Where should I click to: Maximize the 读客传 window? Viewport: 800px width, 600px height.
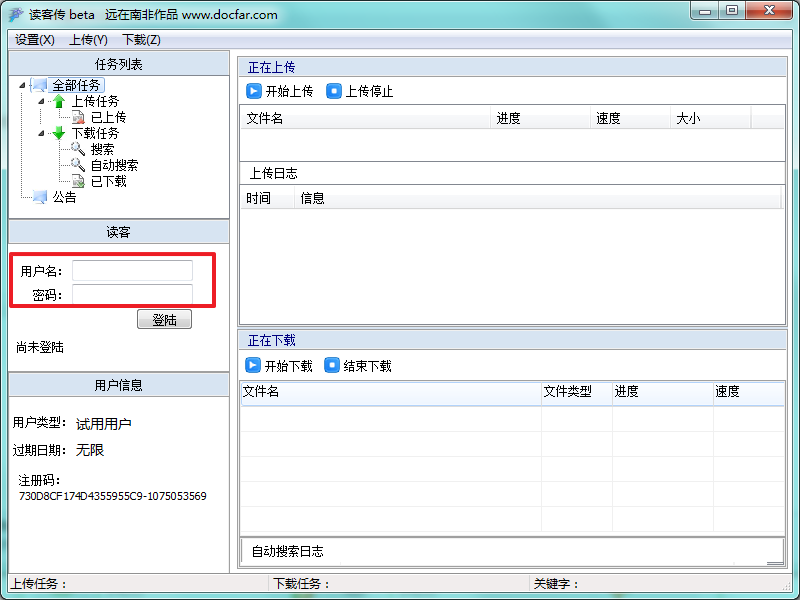732,11
